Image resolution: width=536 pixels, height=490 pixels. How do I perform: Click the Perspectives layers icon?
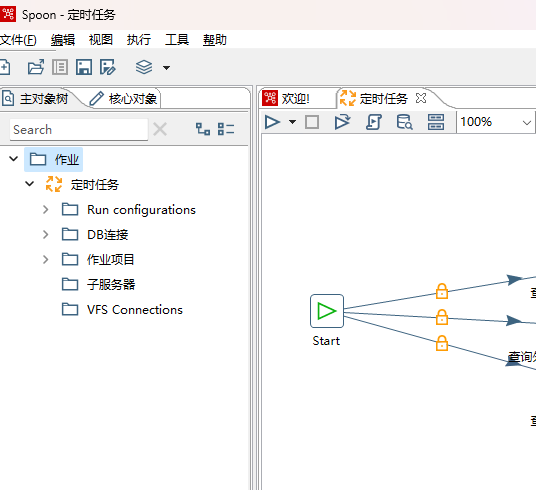coord(144,67)
